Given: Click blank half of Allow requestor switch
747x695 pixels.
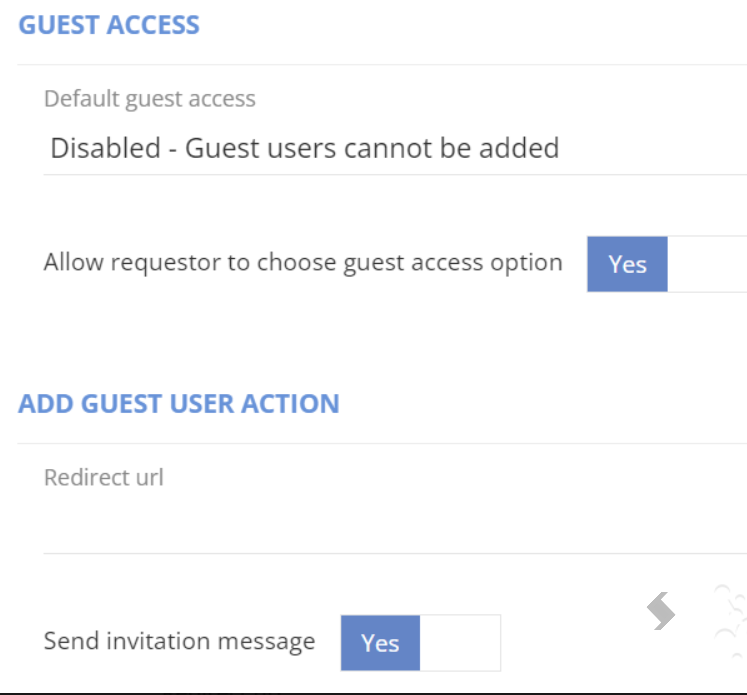Looking at the screenshot, I should tap(707, 264).
